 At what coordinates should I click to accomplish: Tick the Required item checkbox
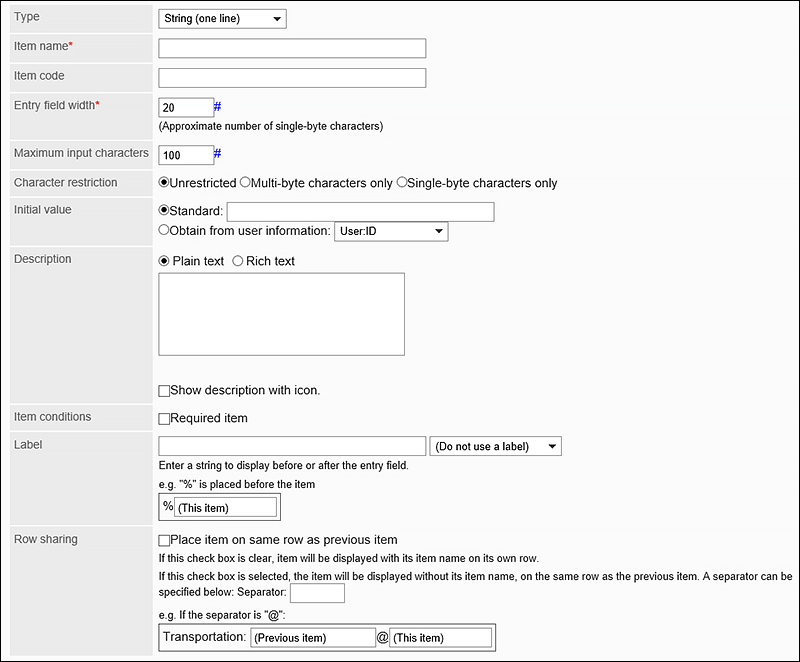(164, 419)
